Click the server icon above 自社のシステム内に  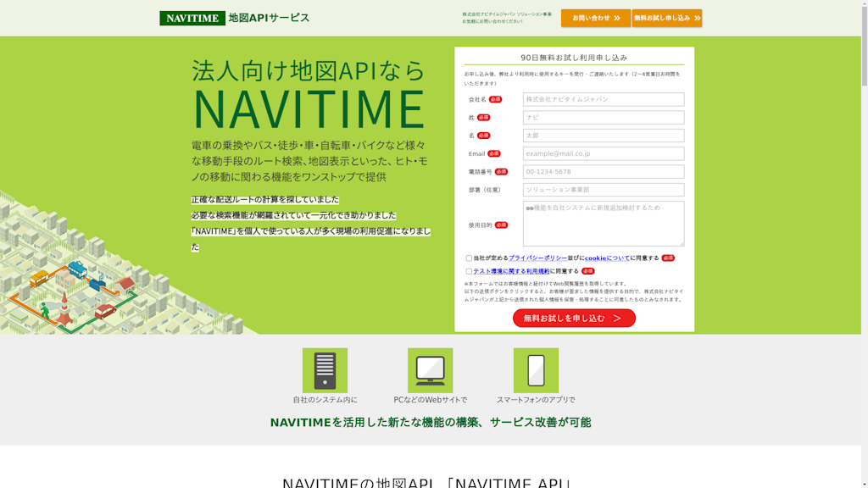tap(325, 370)
